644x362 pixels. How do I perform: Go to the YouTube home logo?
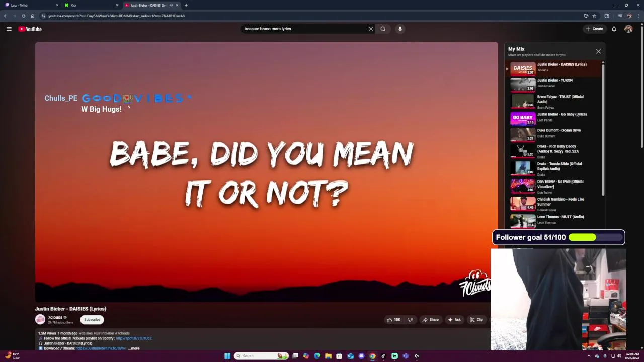pos(30,29)
